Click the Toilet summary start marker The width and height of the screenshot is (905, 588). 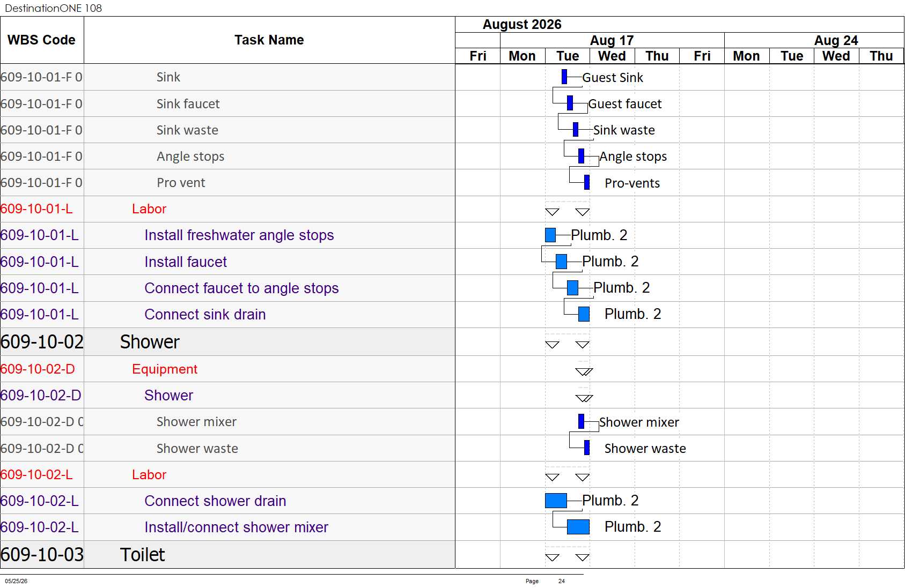click(x=552, y=557)
